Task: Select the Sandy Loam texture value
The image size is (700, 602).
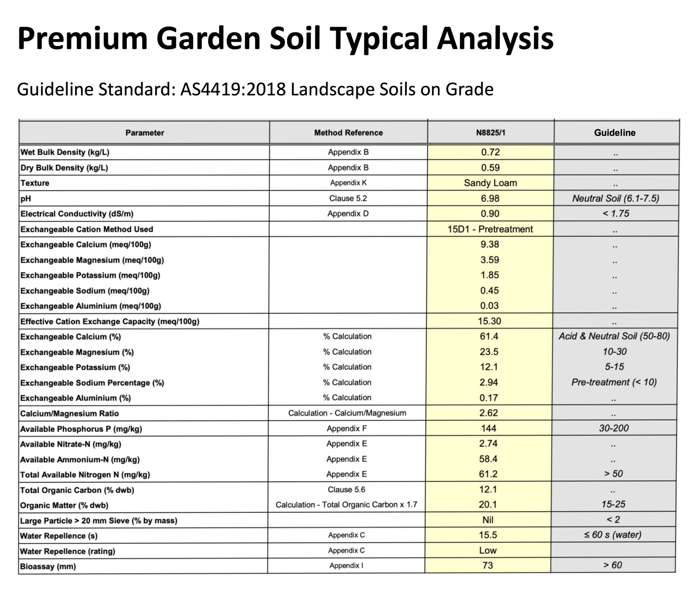Action: click(x=489, y=183)
